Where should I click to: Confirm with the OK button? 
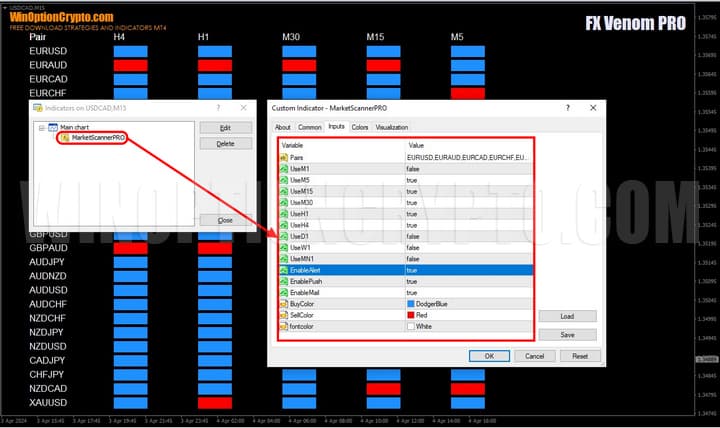point(489,356)
